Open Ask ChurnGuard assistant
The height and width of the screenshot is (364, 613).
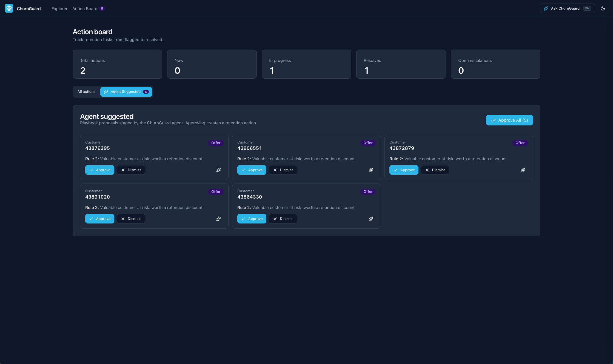567,8
